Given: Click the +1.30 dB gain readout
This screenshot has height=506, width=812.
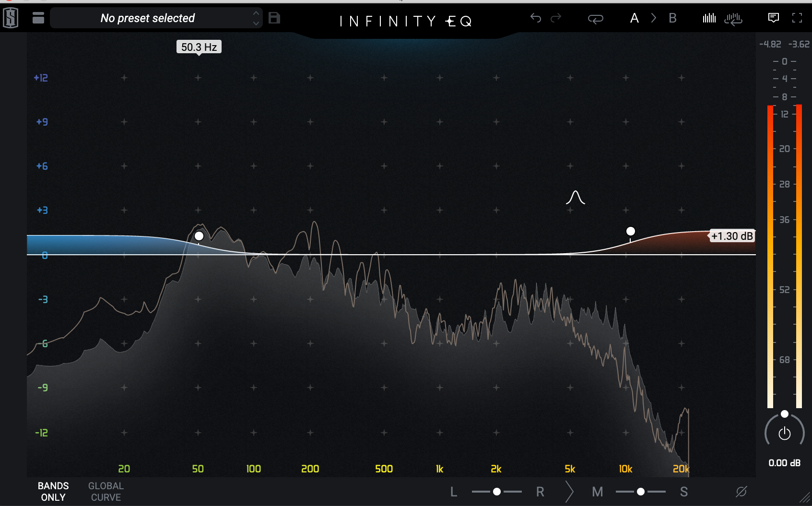Looking at the screenshot, I should click(x=732, y=236).
